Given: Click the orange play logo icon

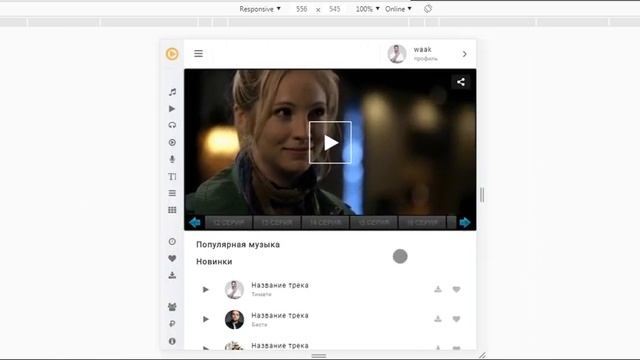Looking at the screenshot, I should [x=172, y=54].
